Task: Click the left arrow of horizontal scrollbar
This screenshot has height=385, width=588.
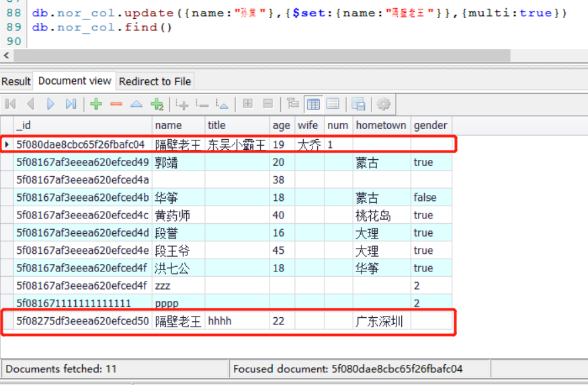Action: coord(6,56)
